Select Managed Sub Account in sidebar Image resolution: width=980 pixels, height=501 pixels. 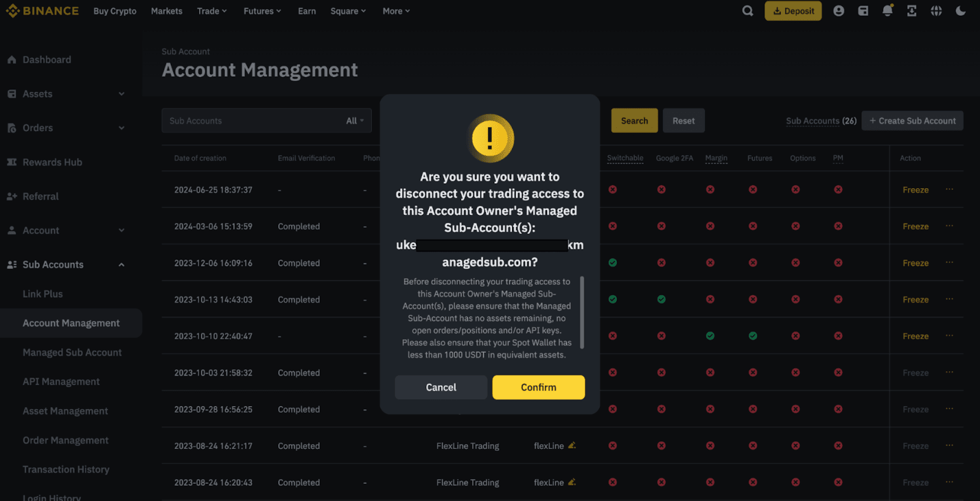tap(72, 353)
